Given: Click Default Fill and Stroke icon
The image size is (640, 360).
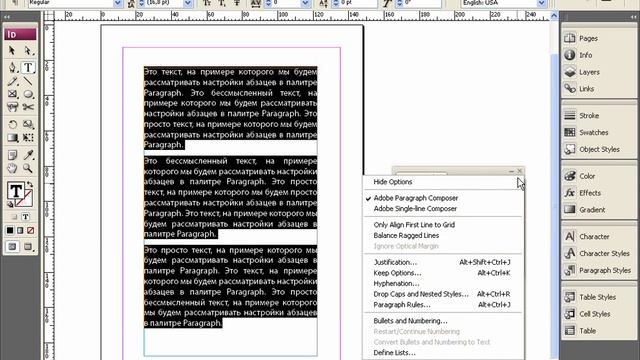Looking at the screenshot, I should (x=10, y=204).
